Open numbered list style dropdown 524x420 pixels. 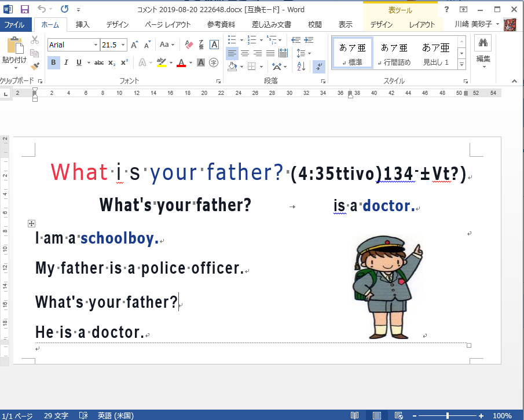coord(261,40)
